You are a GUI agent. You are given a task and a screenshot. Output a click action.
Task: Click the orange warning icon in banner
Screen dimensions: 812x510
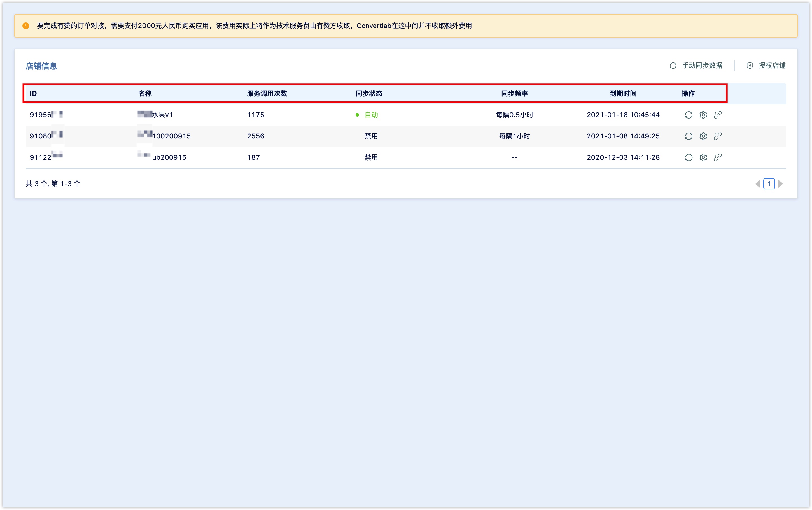(x=25, y=25)
